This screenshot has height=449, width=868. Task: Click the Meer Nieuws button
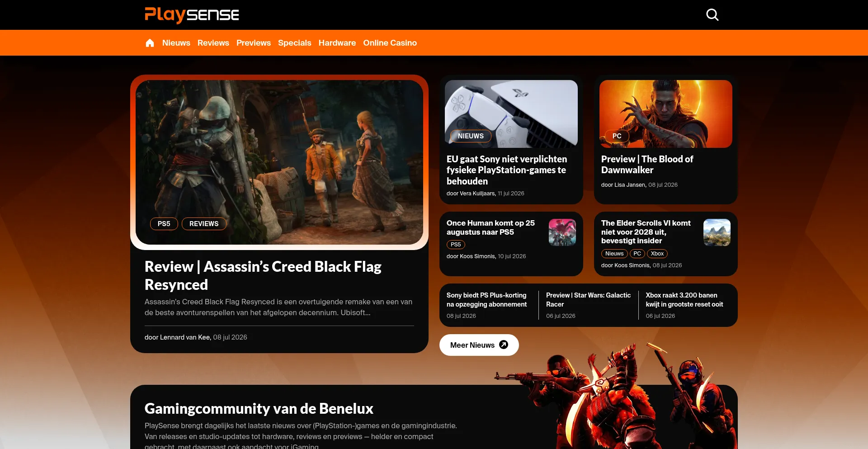click(x=479, y=345)
